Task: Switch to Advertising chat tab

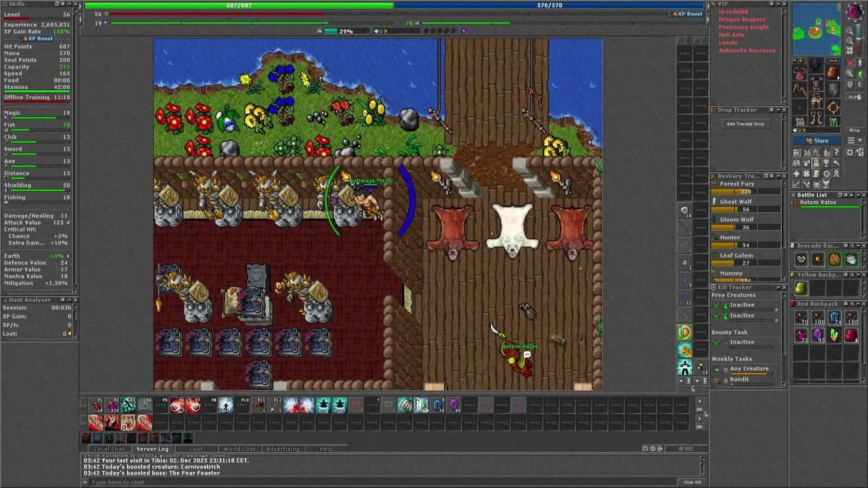Action: (283, 449)
